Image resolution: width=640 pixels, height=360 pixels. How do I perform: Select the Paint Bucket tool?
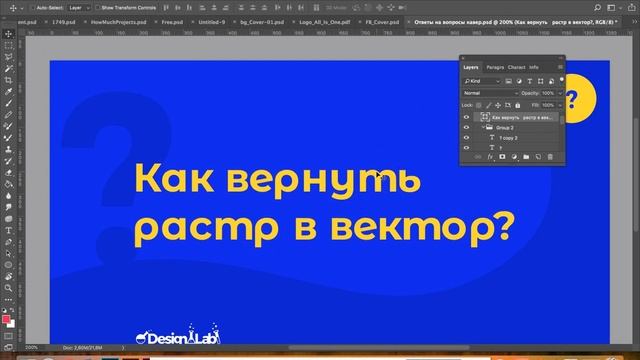8,184
